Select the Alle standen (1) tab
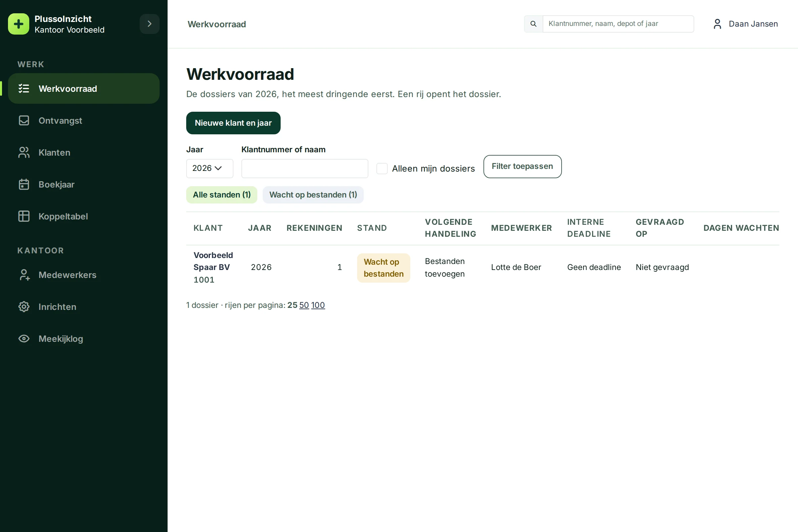Screen dimensions: 798x532 [221, 195]
